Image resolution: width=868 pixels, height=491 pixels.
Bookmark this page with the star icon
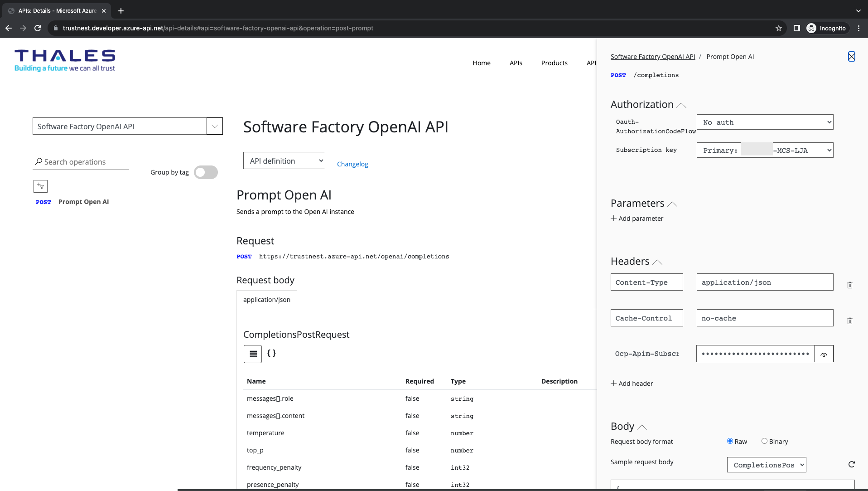point(779,28)
